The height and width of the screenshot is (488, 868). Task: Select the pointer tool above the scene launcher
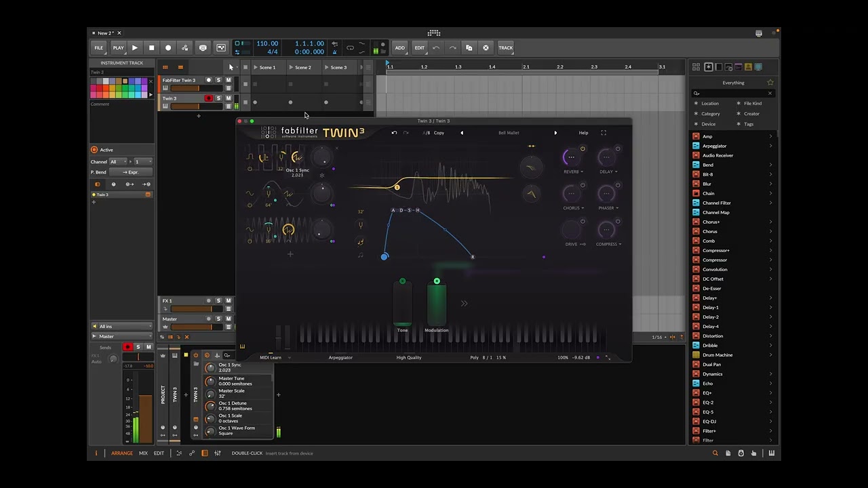tap(231, 67)
